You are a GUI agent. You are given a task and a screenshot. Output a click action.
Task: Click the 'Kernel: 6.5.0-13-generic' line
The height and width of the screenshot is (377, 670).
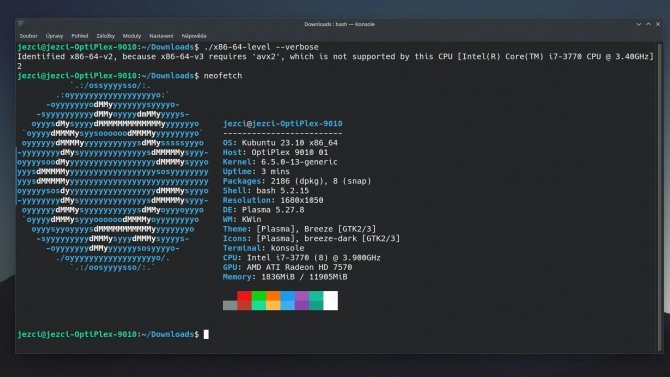280,162
